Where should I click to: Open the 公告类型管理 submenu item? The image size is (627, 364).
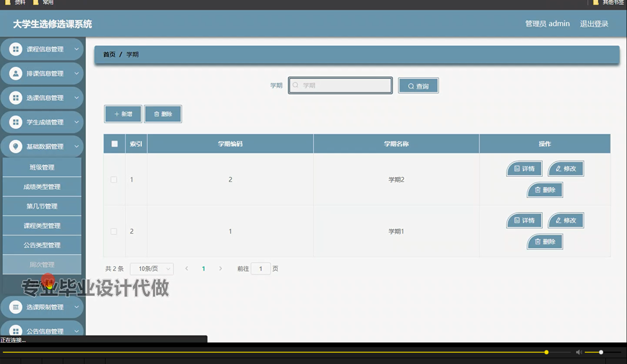(42, 245)
